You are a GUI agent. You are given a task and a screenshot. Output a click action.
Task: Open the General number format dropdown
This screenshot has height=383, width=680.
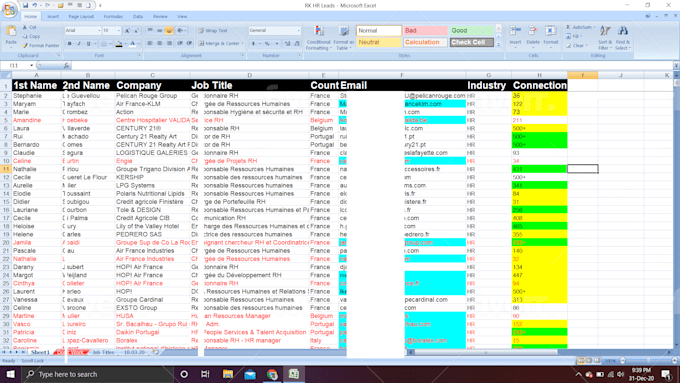tap(298, 30)
